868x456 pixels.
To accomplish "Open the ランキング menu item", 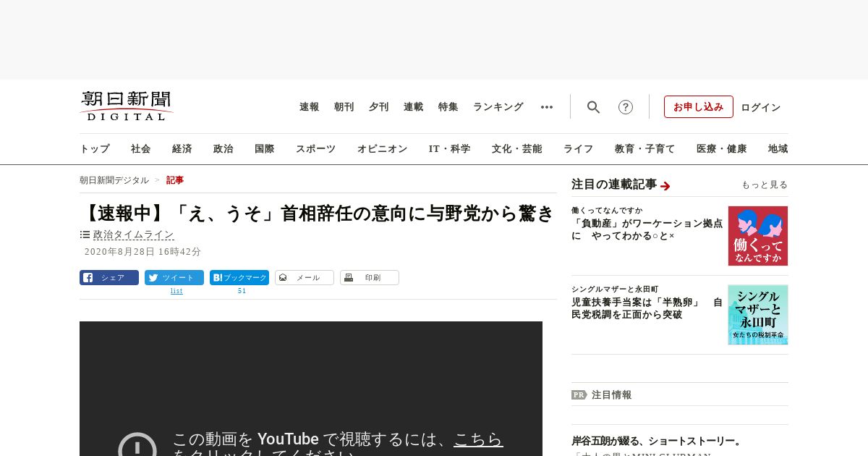I will pyautogui.click(x=498, y=107).
